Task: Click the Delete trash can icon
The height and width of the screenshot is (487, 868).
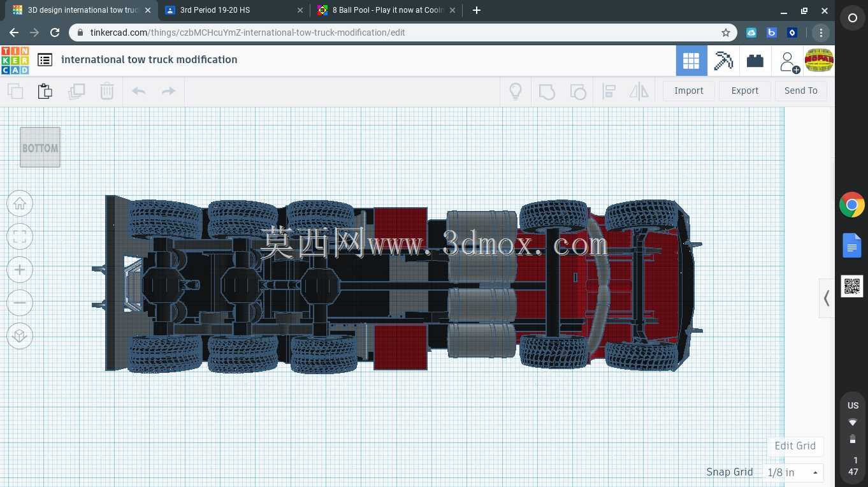Action: coord(106,91)
